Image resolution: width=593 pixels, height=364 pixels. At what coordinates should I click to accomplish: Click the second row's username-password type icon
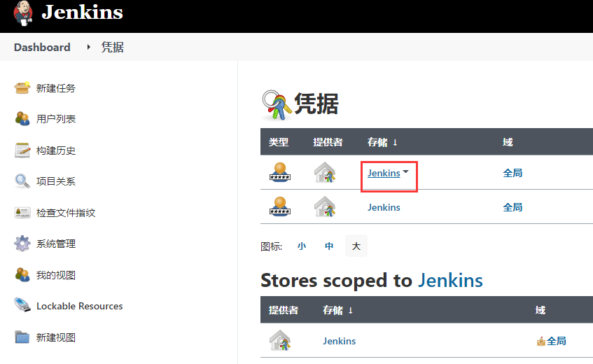point(280,206)
